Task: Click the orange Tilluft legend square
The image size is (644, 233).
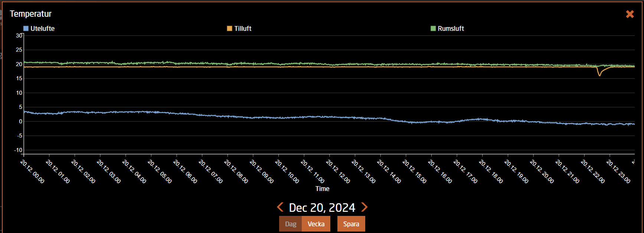Action: (x=229, y=29)
